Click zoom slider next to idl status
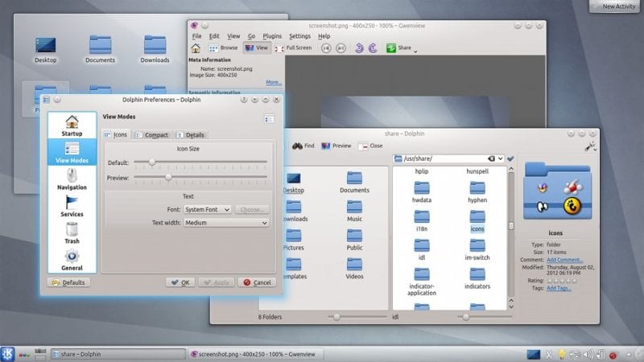Viewport: 644px width, 362px height. (x=485, y=317)
